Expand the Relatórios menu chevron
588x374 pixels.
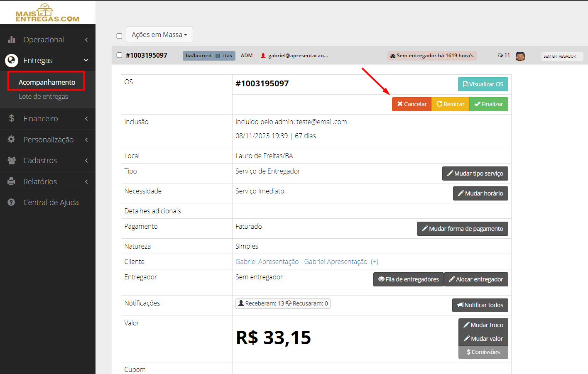[x=86, y=182]
